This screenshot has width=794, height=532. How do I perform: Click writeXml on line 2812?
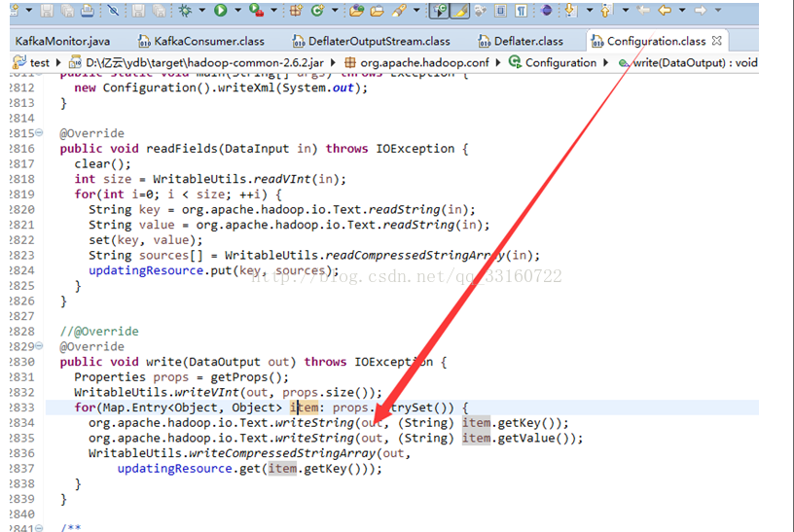pos(246,88)
